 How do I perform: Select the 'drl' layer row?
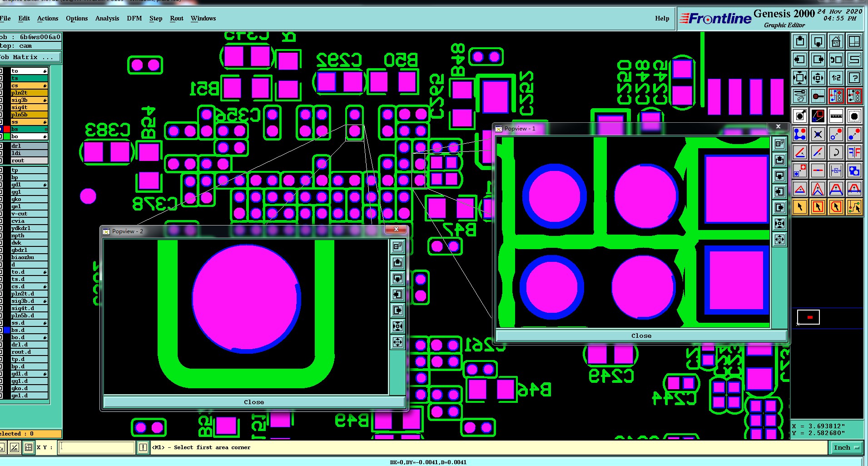(29, 146)
